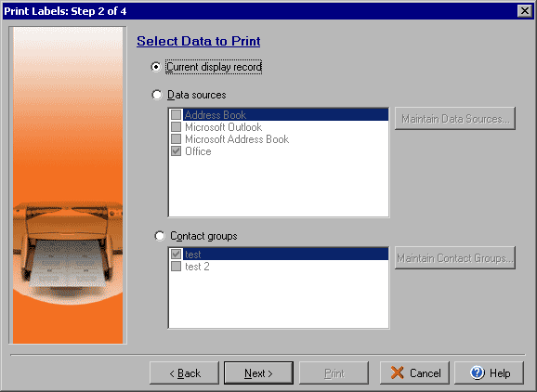This screenshot has height=392, width=537.
Task: Proceed with the Next button
Action: pyautogui.click(x=258, y=372)
